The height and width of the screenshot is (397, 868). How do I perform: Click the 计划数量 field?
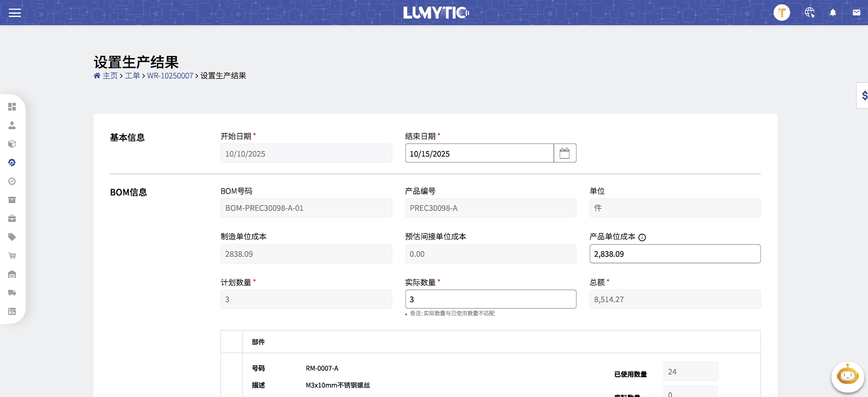pos(306,299)
